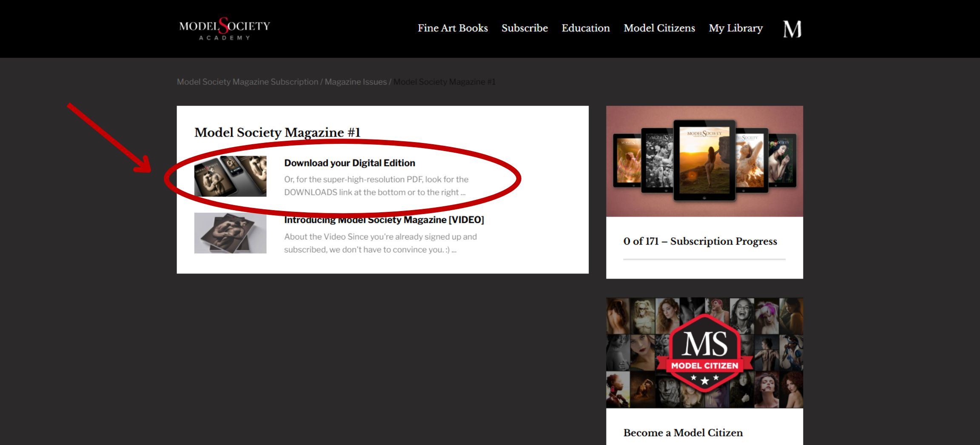Click the MS Model Citizen badge image
Screen dimensions: 980x445
(704, 353)
